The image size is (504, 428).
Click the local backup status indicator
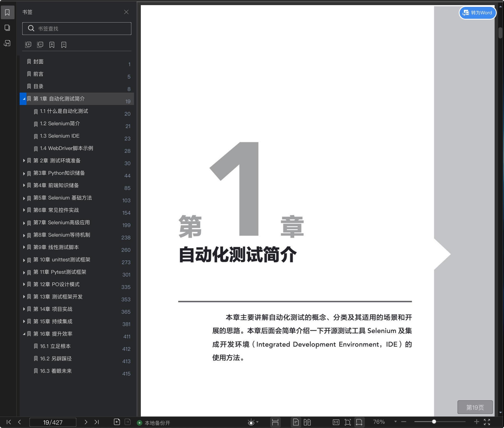(154, 423)
